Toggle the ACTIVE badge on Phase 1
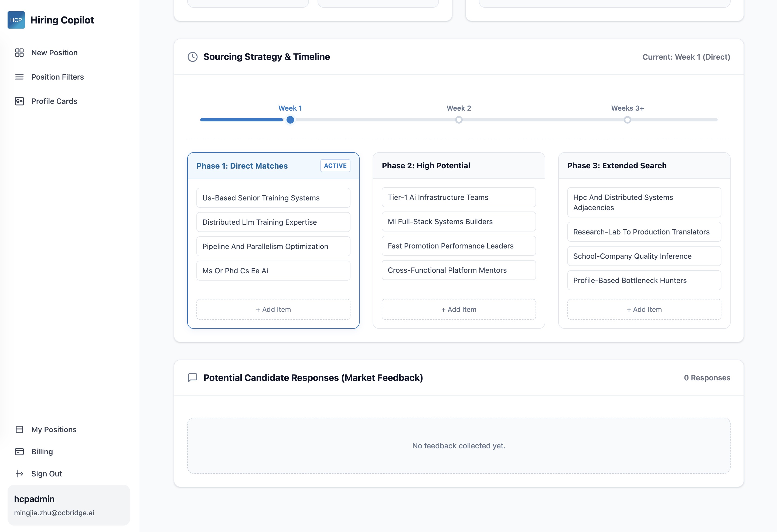 click(335, 166)
